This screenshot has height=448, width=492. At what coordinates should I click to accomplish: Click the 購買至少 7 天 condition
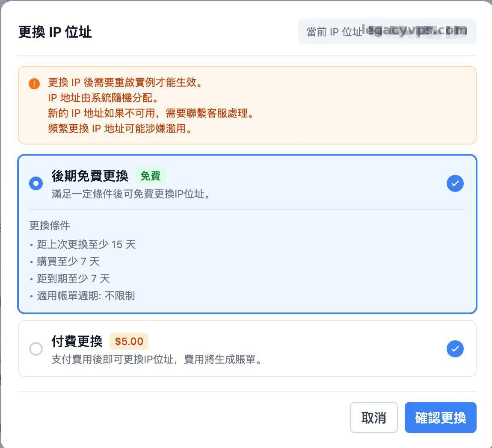(x=68, y=262)
